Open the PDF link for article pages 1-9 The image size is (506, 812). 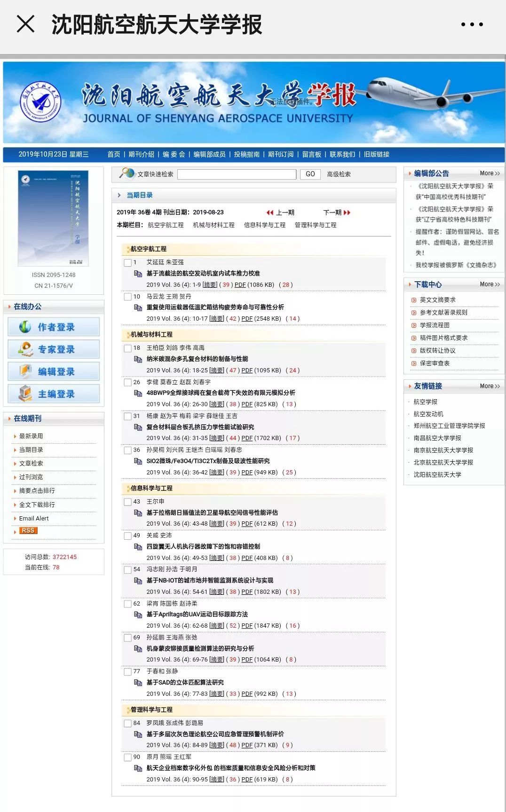240,285
